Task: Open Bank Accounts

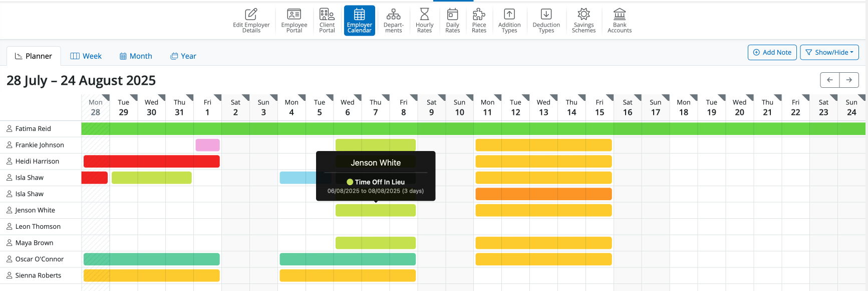Action: pyautogui.click(x=620, y=21)
